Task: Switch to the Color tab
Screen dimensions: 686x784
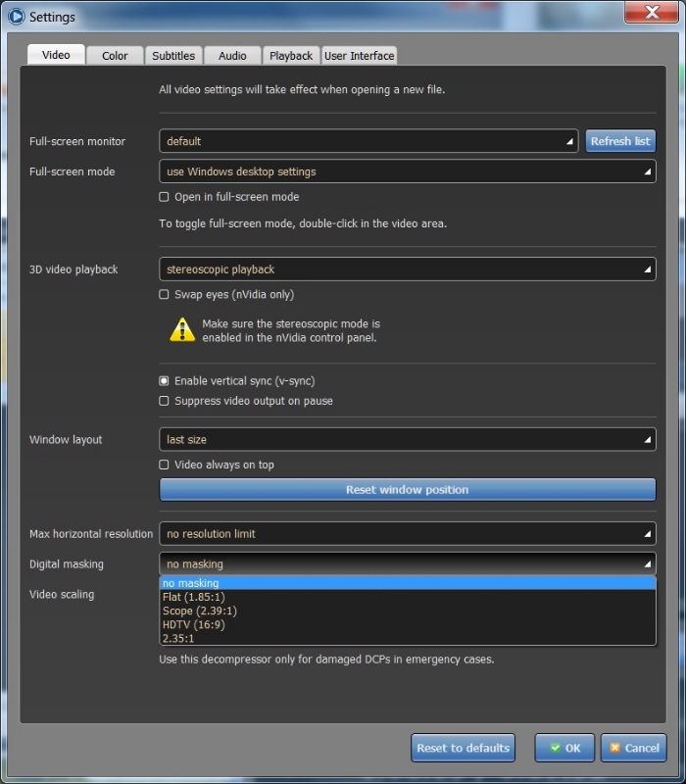Action: 115,56
